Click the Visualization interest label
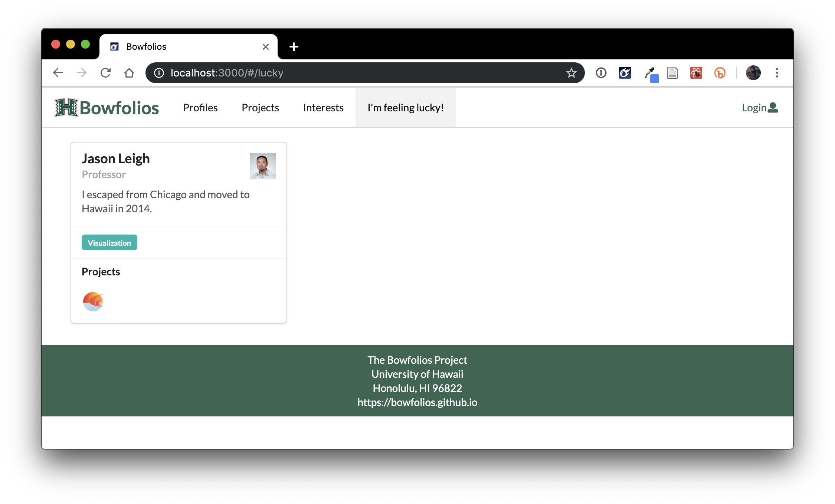This screenshot has height=504, width=835. tap(109, 243)
